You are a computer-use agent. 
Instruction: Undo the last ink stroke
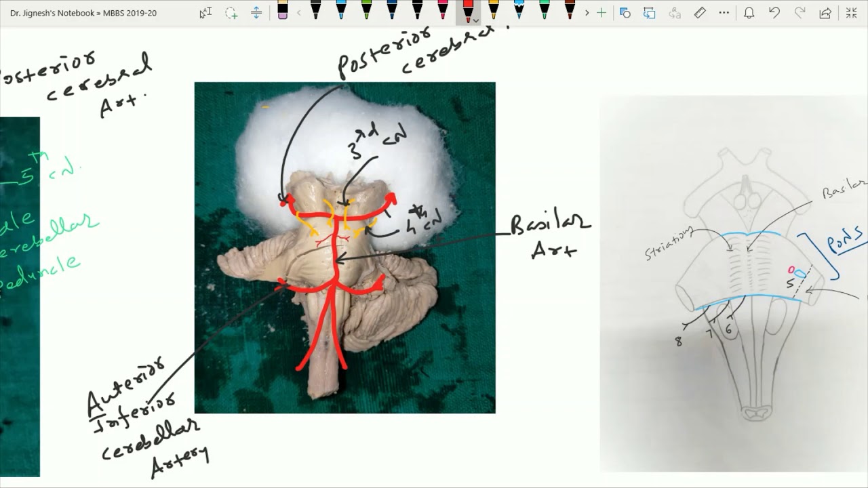[774, 13]
